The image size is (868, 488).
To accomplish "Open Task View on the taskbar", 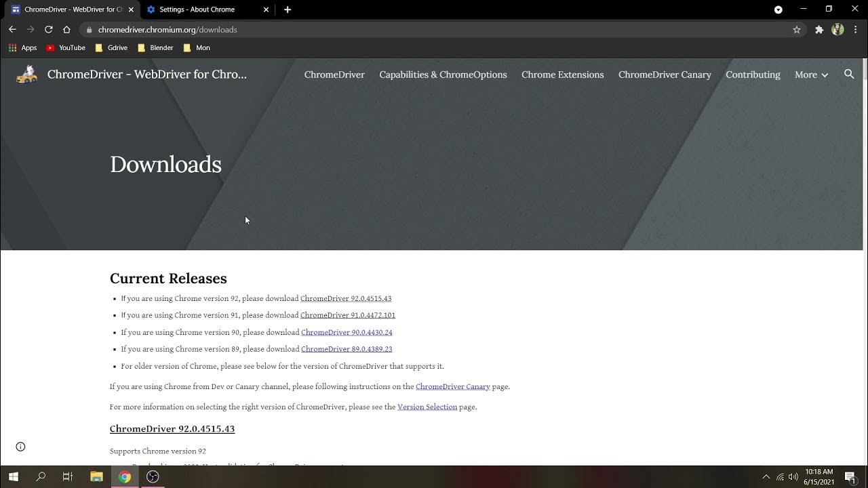I will pos(68,476).
